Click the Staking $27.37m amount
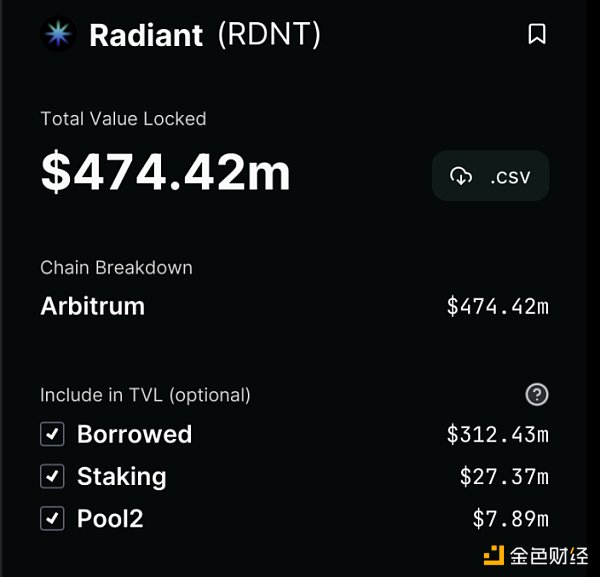This screenshot has height=577, width=600. click(504, 476)
